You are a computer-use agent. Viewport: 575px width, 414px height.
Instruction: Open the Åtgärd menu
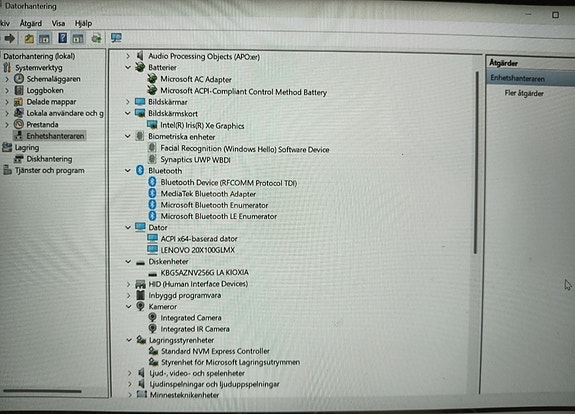coord(30,23)
